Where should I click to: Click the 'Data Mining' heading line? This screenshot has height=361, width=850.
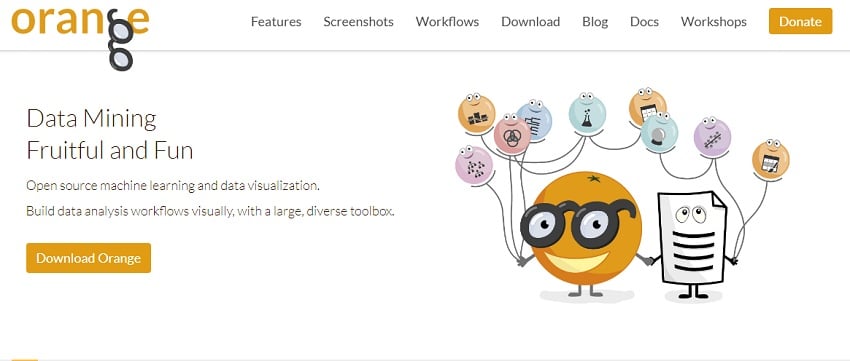click(x=92, y=118)
